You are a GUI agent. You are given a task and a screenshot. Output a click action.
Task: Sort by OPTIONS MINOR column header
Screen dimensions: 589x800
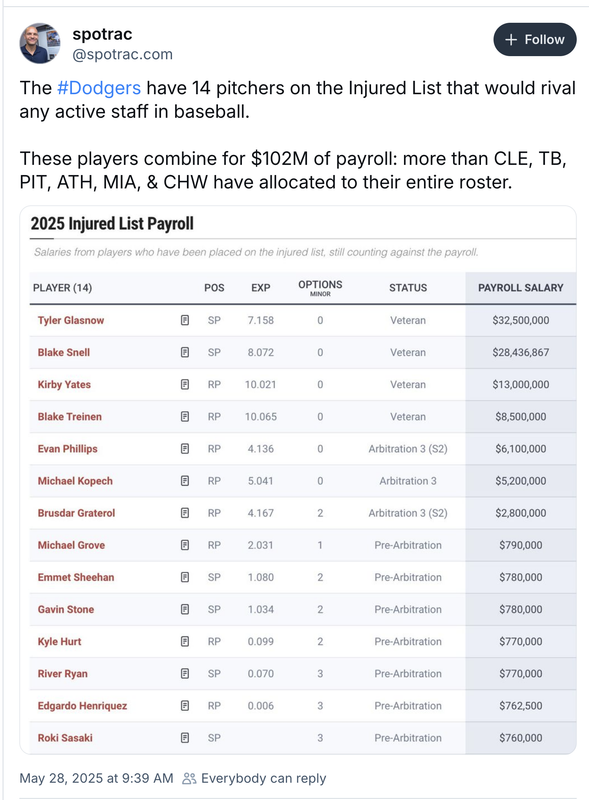[320, 288]
